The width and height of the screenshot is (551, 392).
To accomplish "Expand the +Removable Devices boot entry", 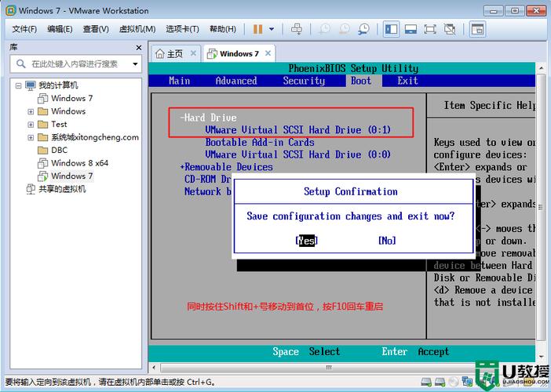I will point(226,167).
